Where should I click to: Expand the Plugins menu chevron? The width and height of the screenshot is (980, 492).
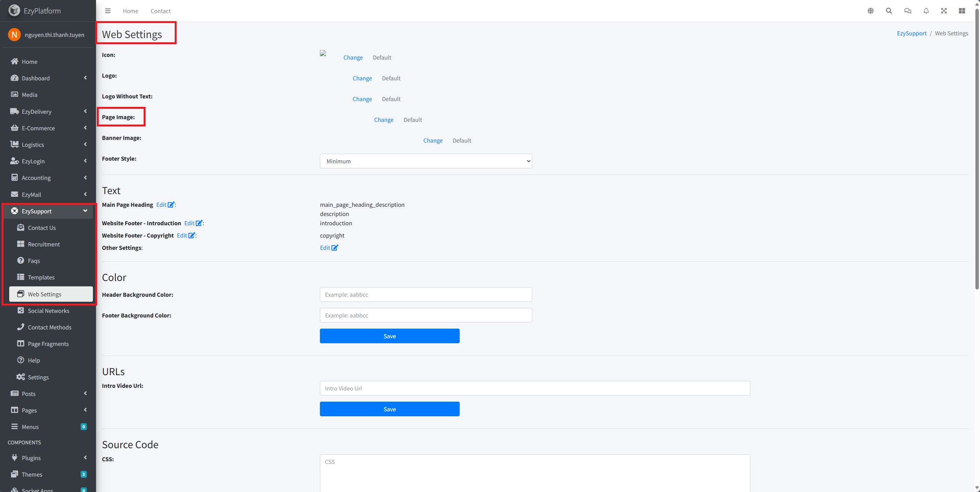point(85,458)
